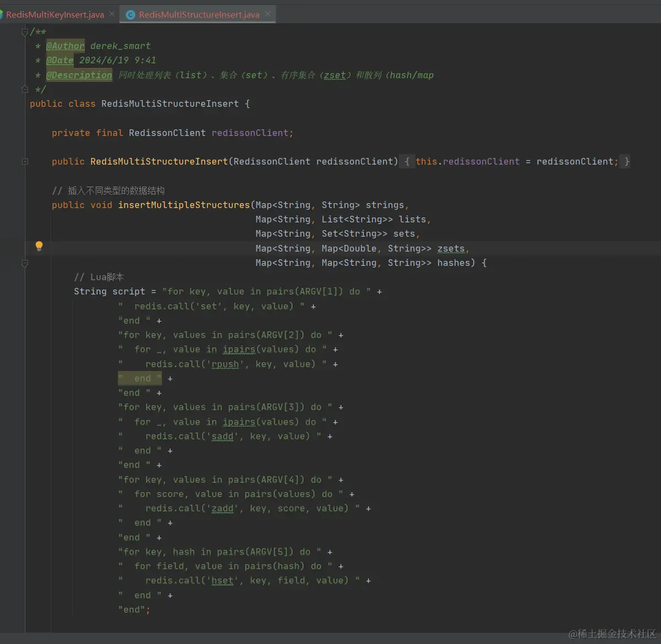Click the fold marker beside the closing */ line
Screen dimensions: 661x644
[25, 89]
